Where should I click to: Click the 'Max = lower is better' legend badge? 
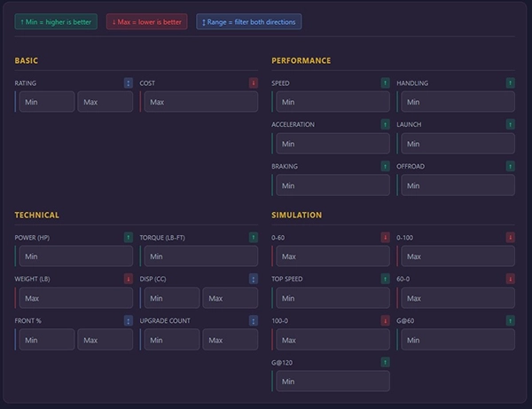(x=146, y=22)
